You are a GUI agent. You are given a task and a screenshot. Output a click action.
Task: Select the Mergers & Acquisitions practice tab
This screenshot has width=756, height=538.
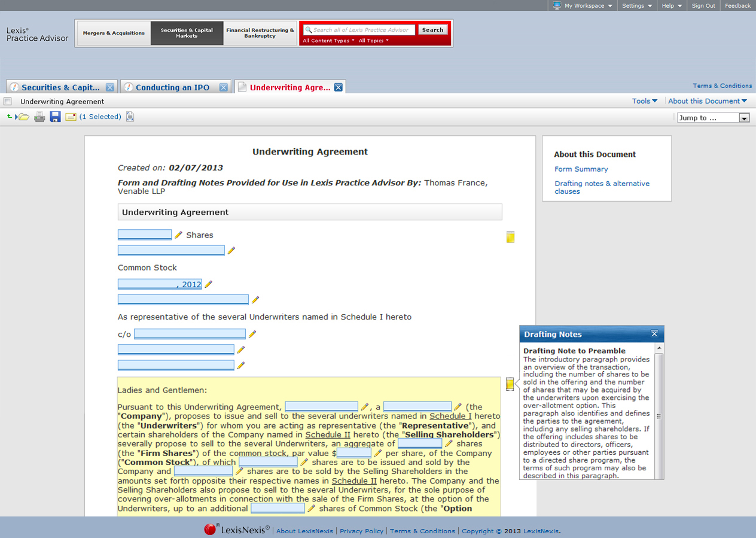[x=114, y=33]
